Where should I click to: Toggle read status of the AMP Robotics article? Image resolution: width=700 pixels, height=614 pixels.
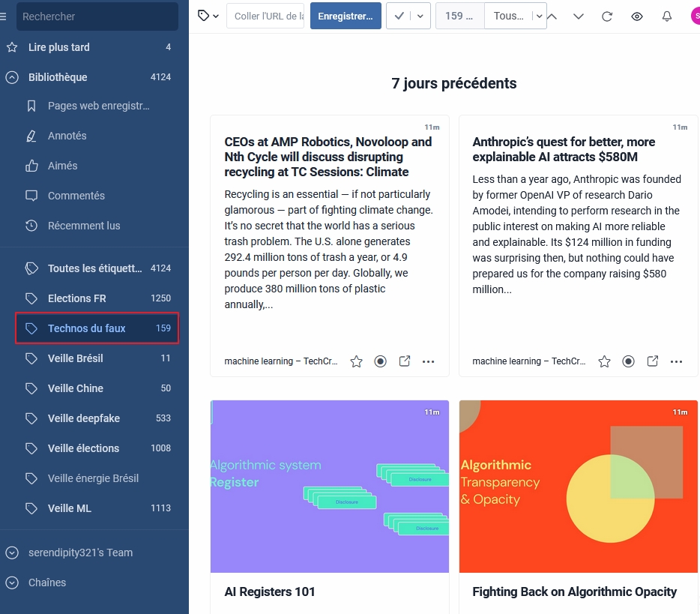pyautogui.click(x=380, y=361)
